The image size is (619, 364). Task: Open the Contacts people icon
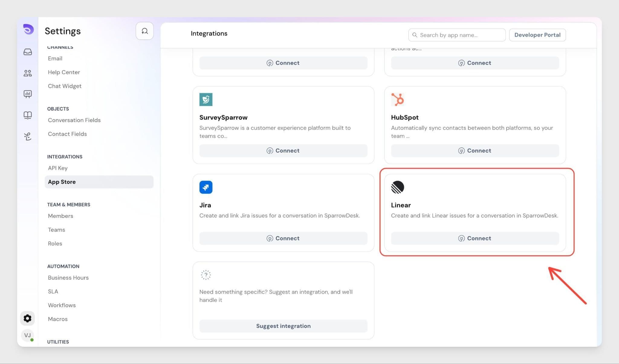[x=28, y=73]
